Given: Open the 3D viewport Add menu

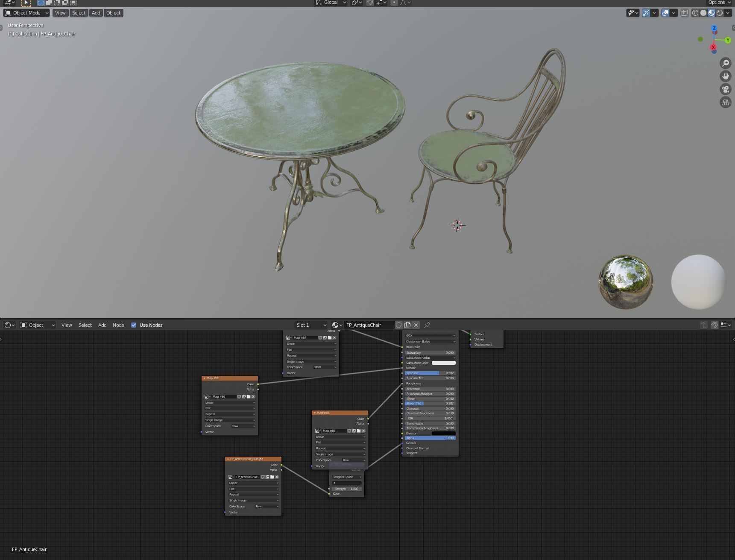Looking at the screenshot, I should tap(96, 13).
